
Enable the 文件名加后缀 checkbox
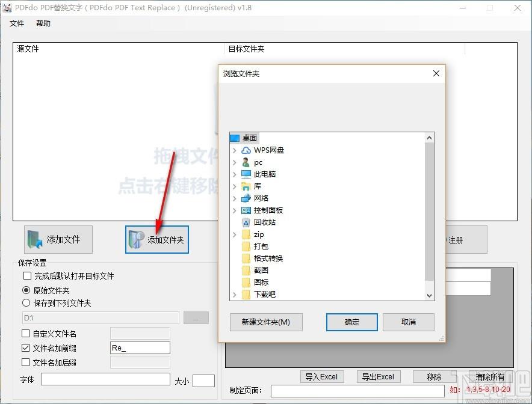click(x=25, y=363)
